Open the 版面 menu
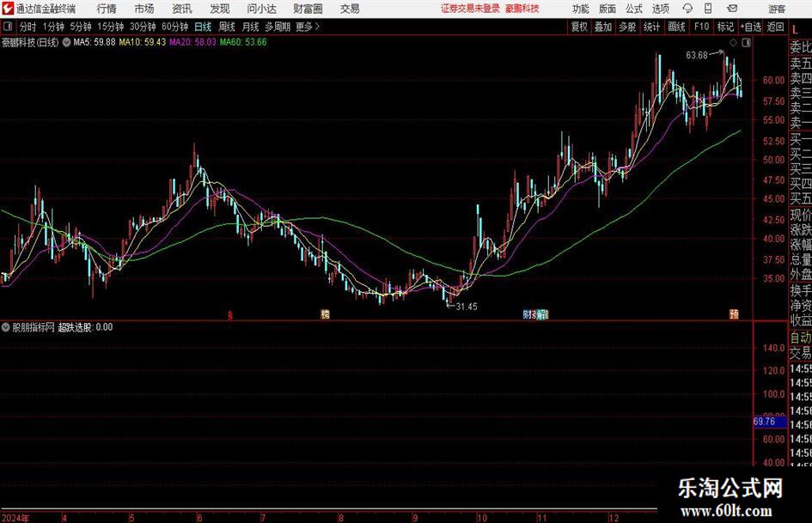Image resolution: width=812 pixels, height=523 pixels. [607, 9]
